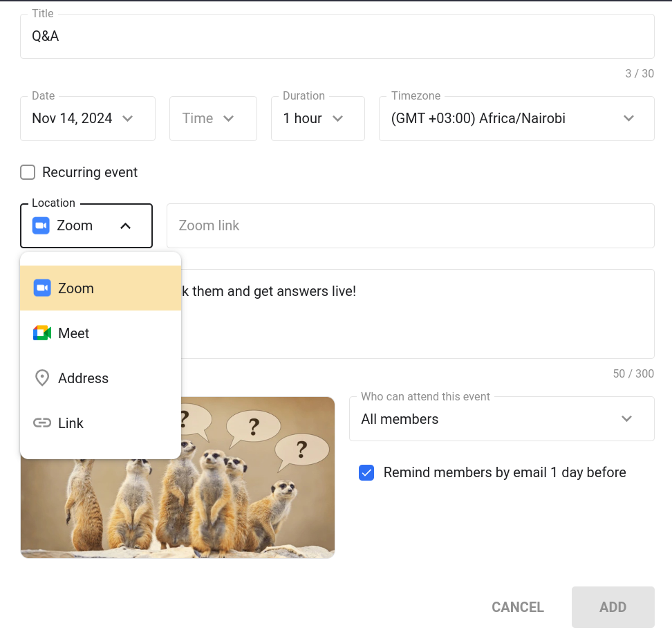Select Link option in location list

pos(101,423)
